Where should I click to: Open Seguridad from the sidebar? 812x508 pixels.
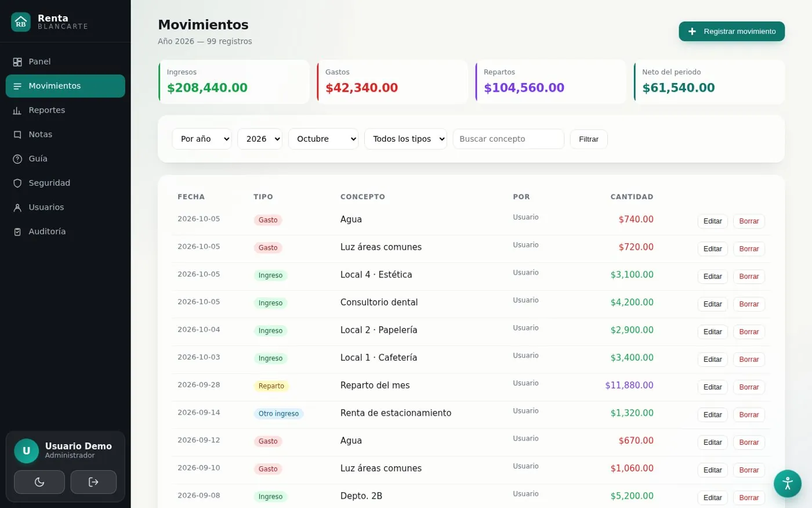(66, 183)
